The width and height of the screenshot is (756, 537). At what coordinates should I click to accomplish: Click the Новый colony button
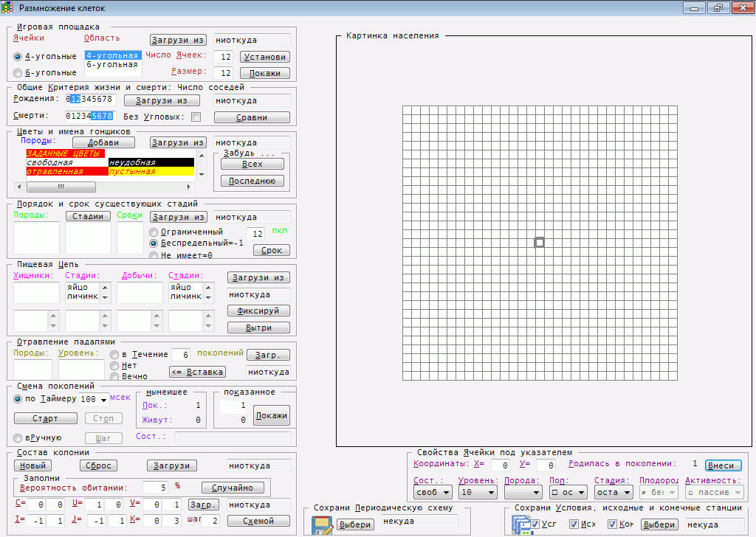[32, 465]
